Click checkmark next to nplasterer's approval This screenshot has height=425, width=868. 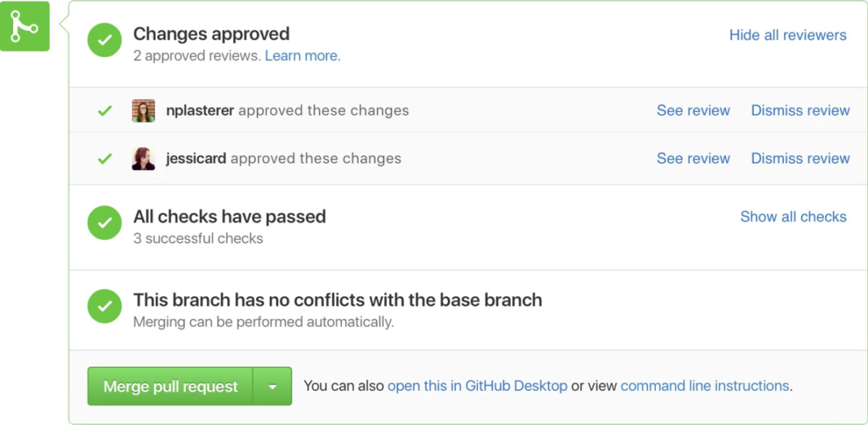point(104,110)
